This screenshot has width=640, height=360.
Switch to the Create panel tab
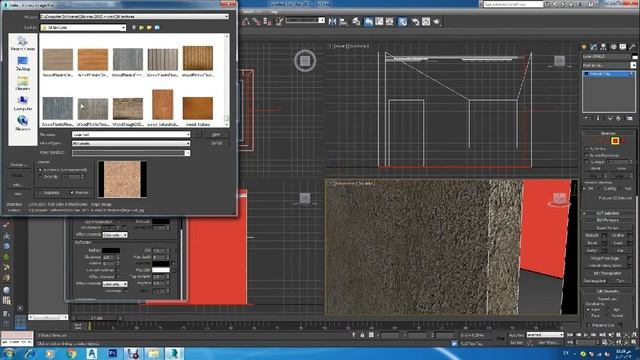click(584, 47)
